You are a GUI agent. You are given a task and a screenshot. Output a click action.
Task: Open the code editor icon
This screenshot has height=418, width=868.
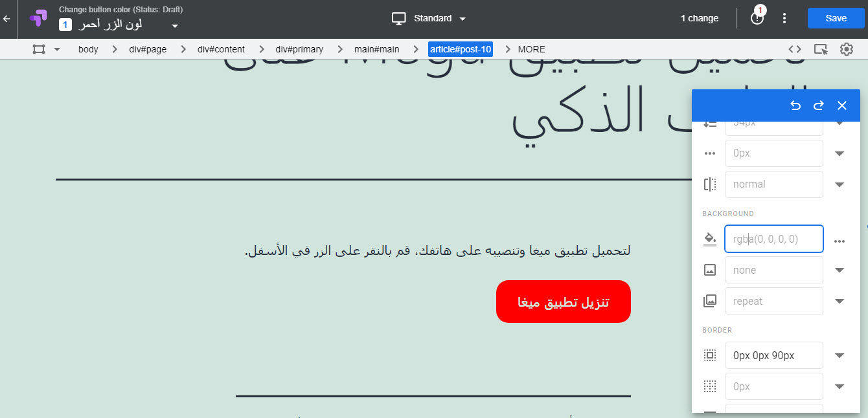(x=795, y=49)
